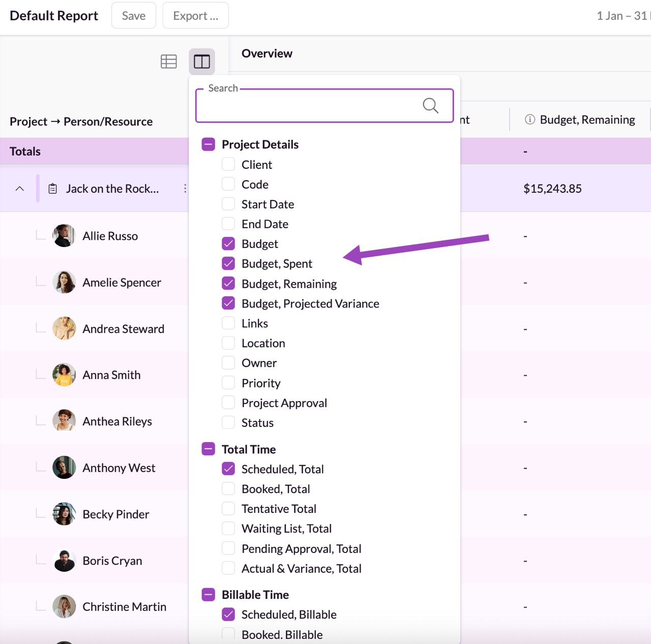Select the Status column option
The height and width of the screenshot is (644, 651).
coord(229,422)
